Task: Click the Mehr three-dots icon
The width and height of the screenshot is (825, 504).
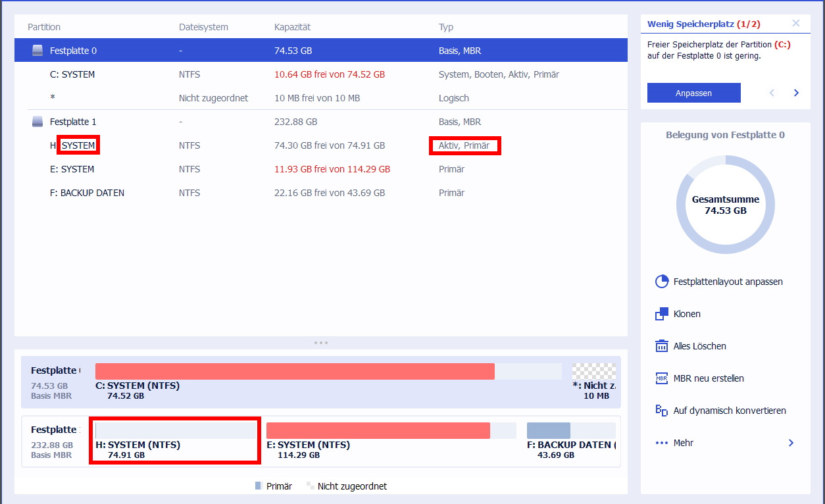Action: (661, 443)
